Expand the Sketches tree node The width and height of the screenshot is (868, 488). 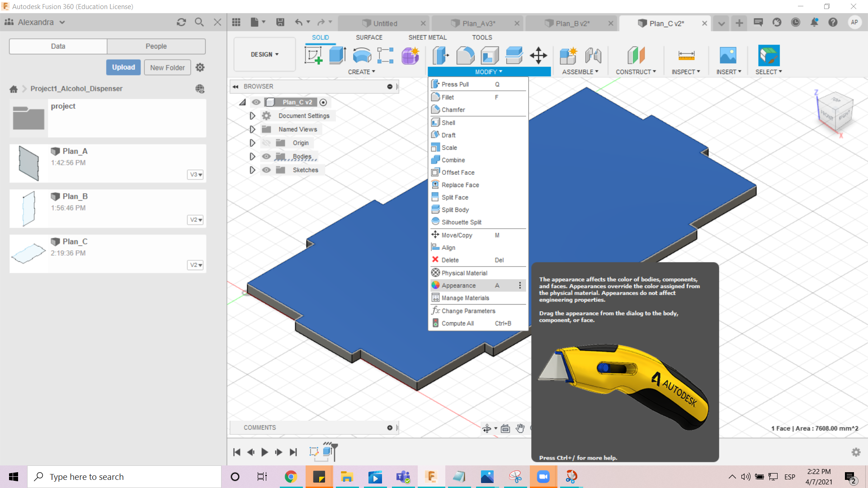pyautogui.click(x=252, y=170)
